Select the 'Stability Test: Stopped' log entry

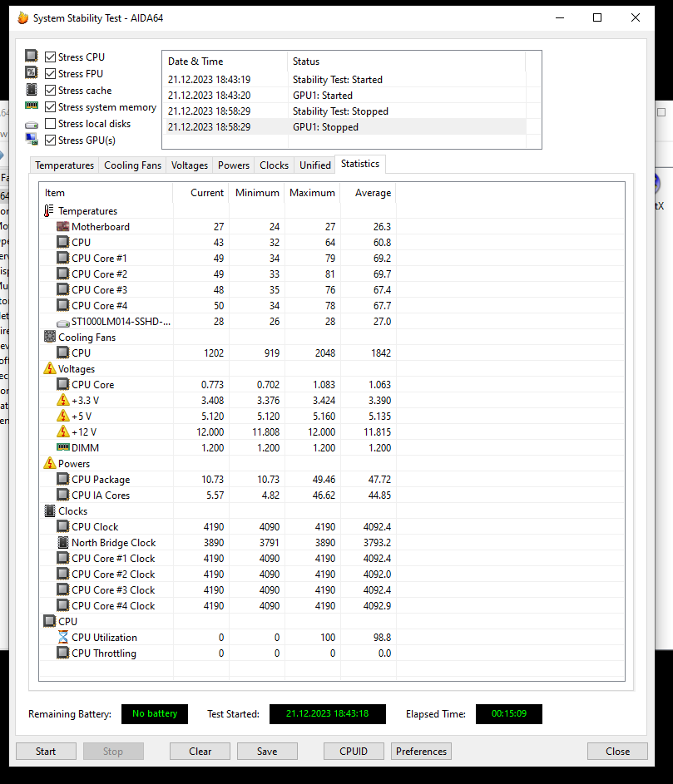(344, 111)
